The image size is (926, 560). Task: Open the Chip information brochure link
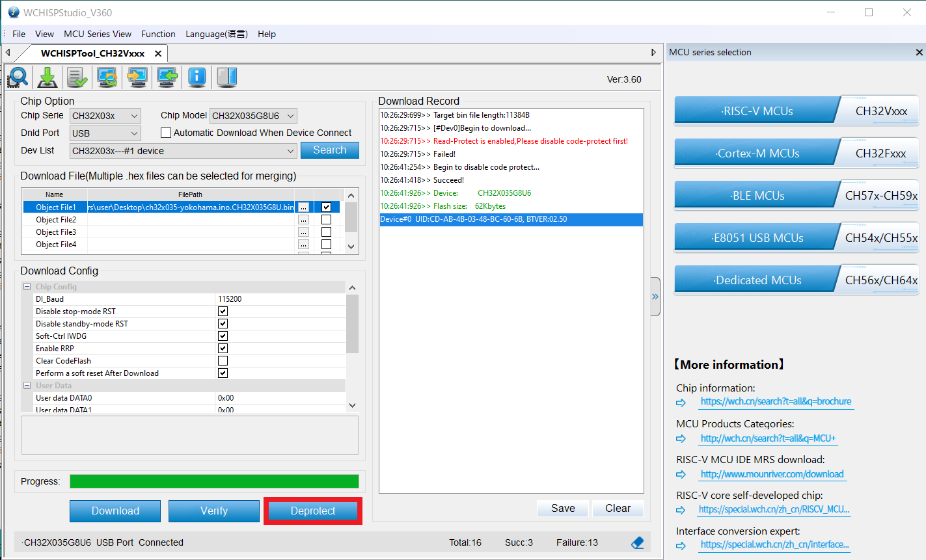coord(776,402)
